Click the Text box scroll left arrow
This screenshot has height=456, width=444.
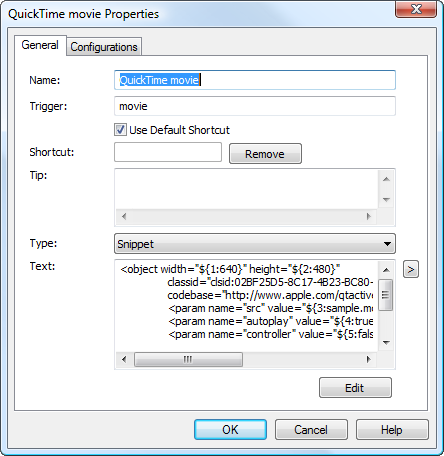(124, 359)
